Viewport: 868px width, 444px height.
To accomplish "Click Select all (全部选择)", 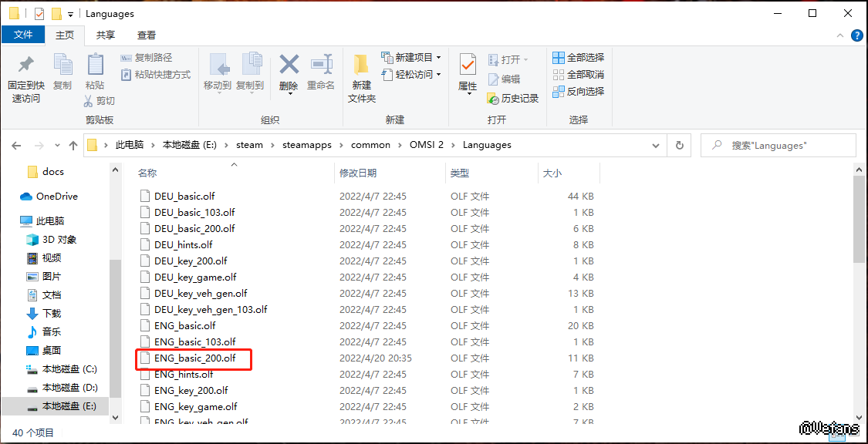I will point(579,58).
